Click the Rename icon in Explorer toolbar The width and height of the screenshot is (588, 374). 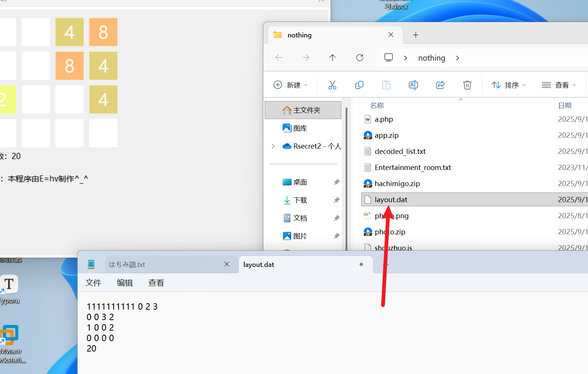(x=413, y=85)
